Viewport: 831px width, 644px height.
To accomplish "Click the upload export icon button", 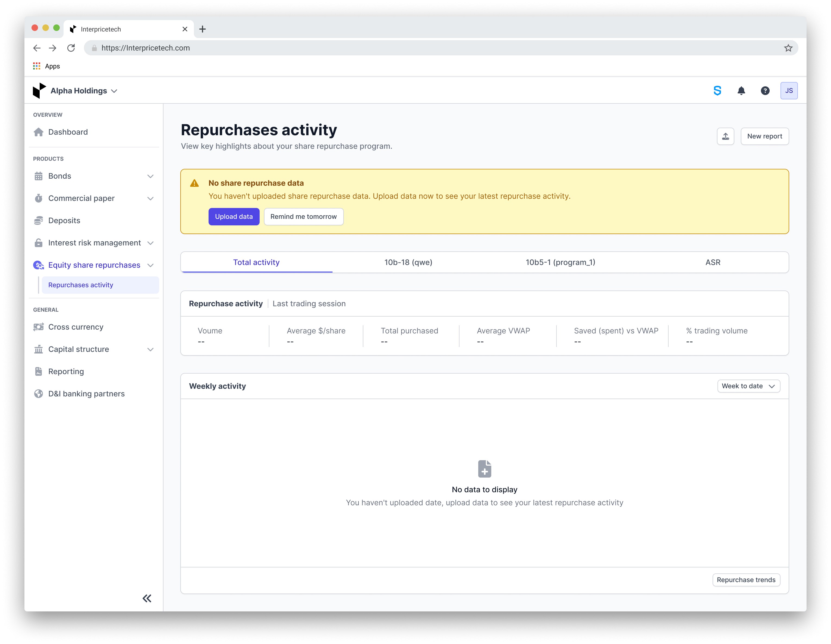I will pos(725,136).
